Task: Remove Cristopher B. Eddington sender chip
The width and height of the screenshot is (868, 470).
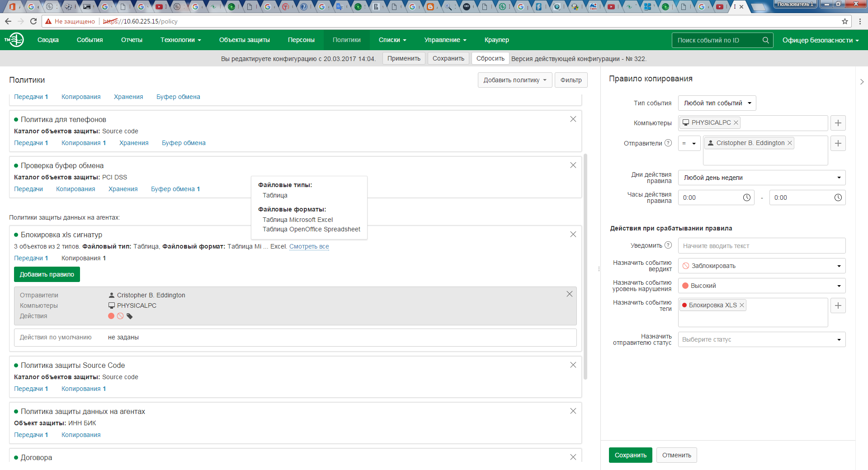Action: (790, 143)
